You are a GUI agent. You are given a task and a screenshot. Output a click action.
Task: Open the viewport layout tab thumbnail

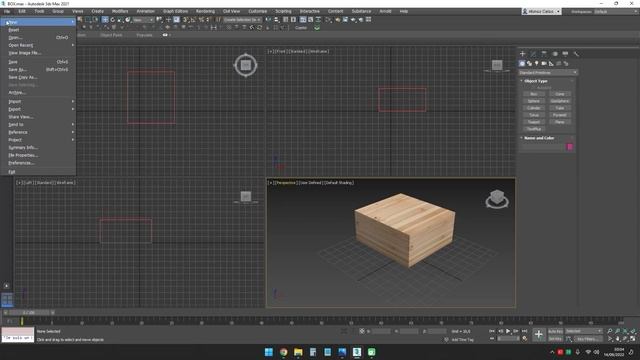point(7,300)
